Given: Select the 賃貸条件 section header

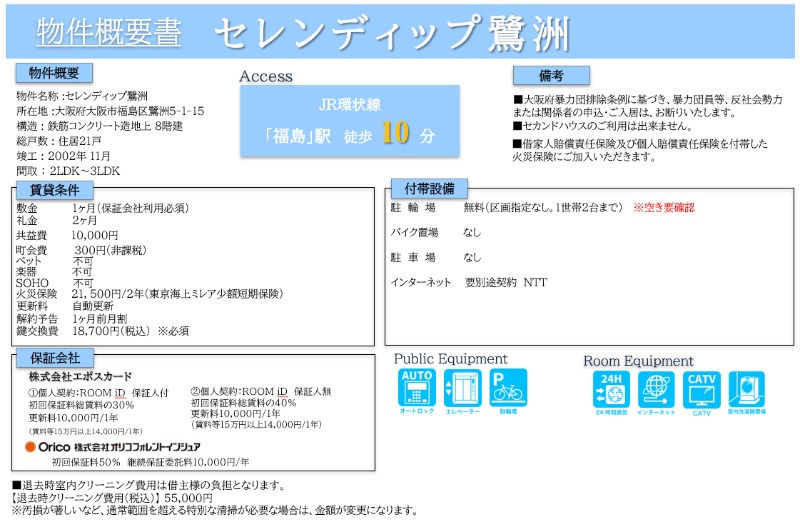Looking at the screenshot, I should 54,191.
